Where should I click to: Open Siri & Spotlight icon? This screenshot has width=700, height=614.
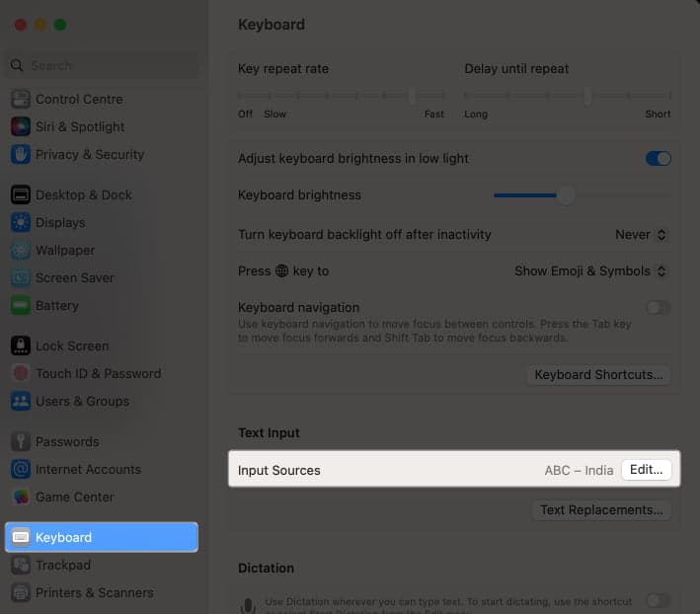coord(21,126)
